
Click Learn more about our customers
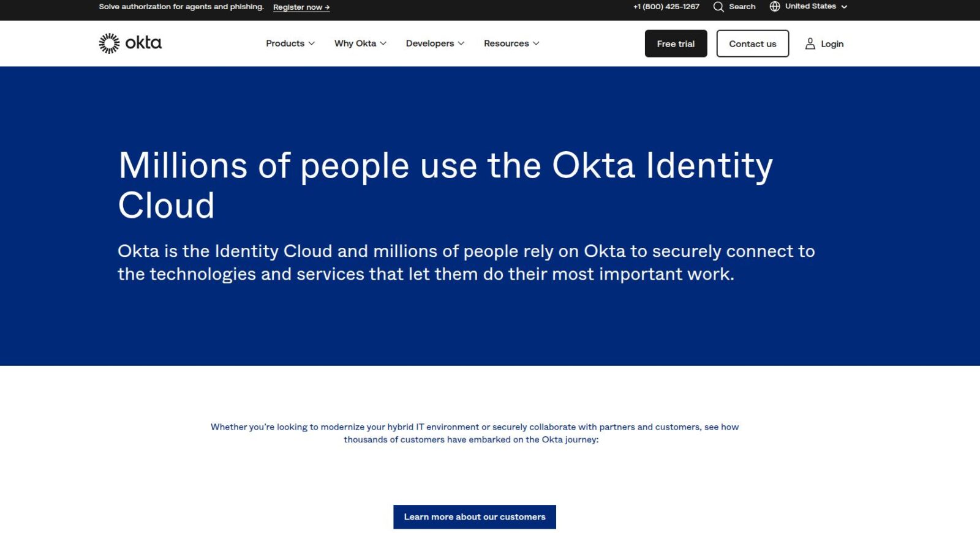pos(475,516)
